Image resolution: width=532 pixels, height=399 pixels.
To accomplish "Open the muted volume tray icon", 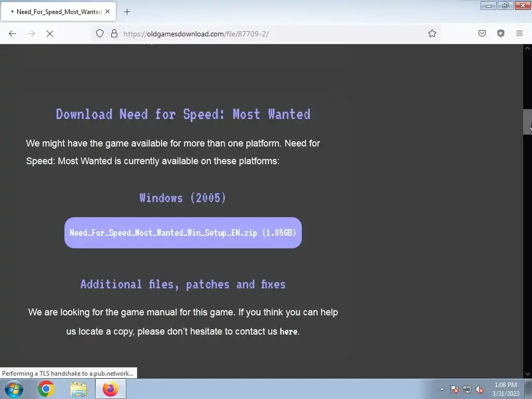I will click(480, 390).
